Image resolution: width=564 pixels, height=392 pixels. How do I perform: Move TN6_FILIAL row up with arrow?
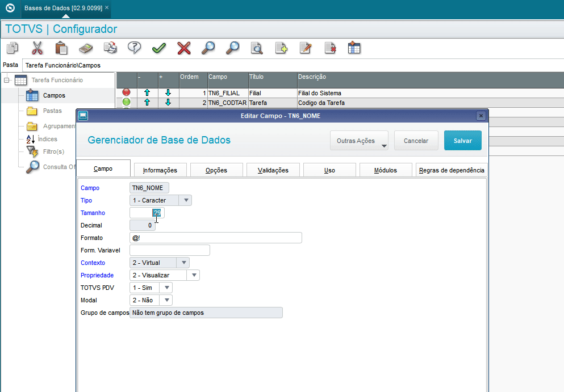tap(147, 92)
